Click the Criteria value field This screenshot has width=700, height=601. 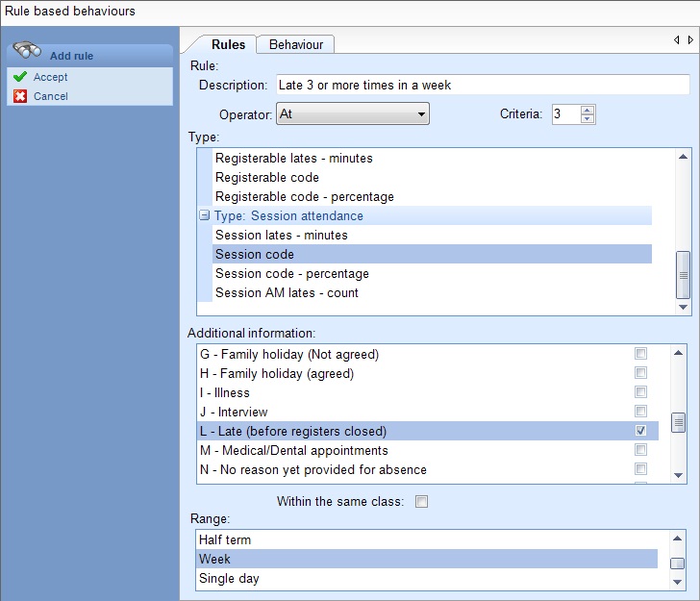(x=566, y=114)
